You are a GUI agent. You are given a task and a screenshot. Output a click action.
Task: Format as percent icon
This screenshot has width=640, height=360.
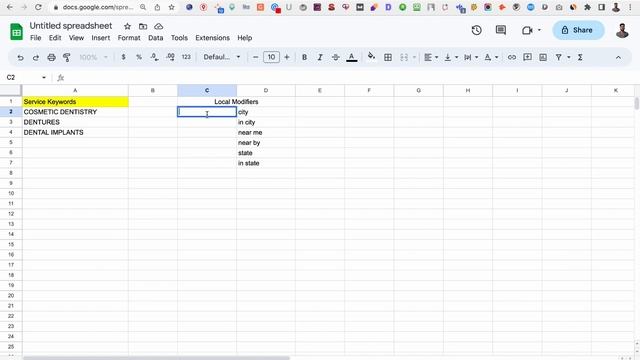(139, 57)
